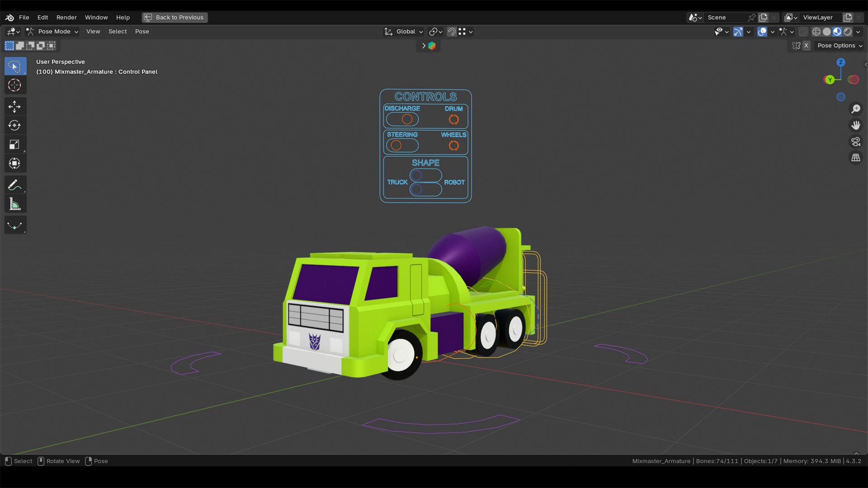Image resolution: width=868 pixels, height=488 pixels.
Task: Open the viewport Select menu
Action: (x=118, y=32)
